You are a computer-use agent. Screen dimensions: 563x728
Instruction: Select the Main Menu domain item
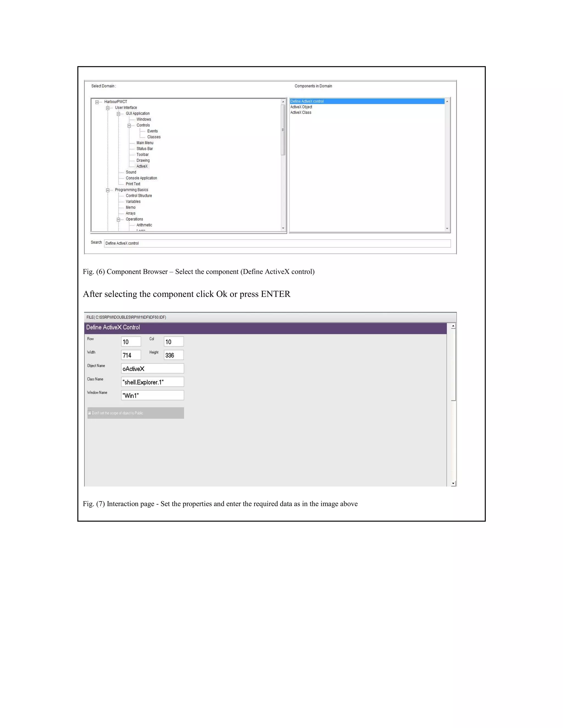click(x=145, y=143)
